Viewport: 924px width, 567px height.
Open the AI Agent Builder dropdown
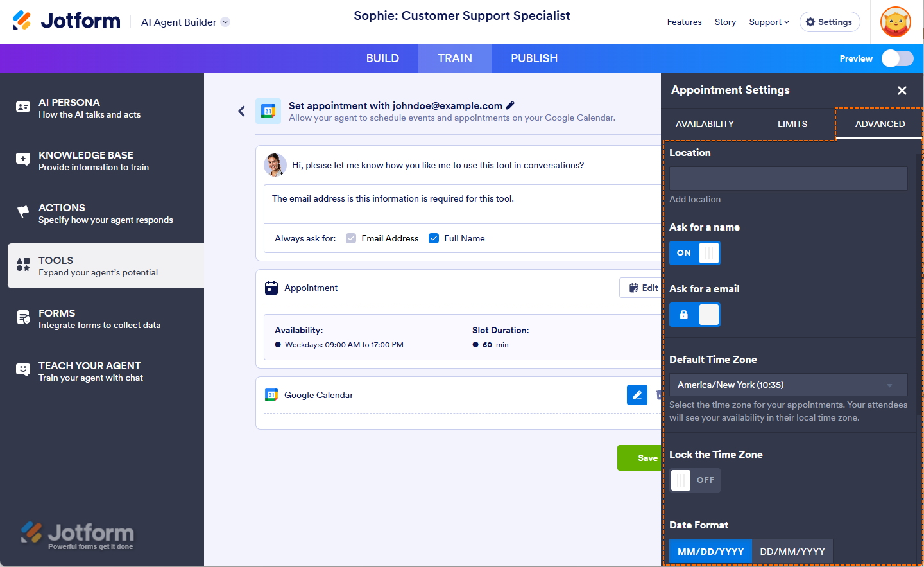(x=185, y=22)
